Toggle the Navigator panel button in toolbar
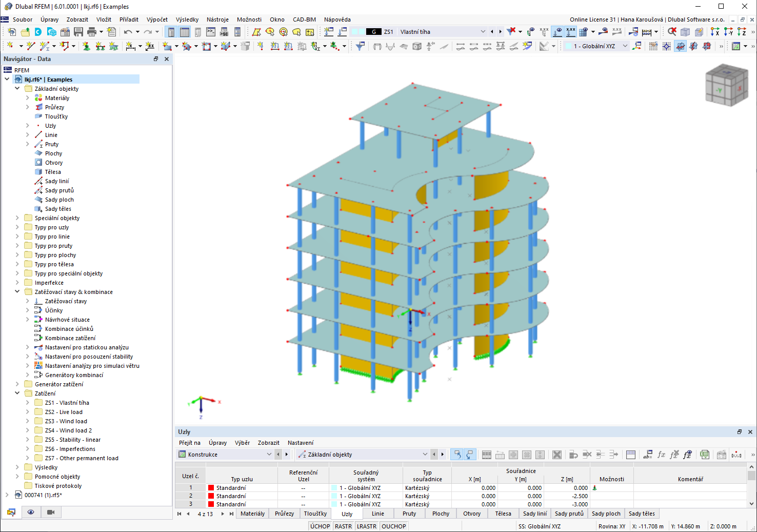 [171, 32]
